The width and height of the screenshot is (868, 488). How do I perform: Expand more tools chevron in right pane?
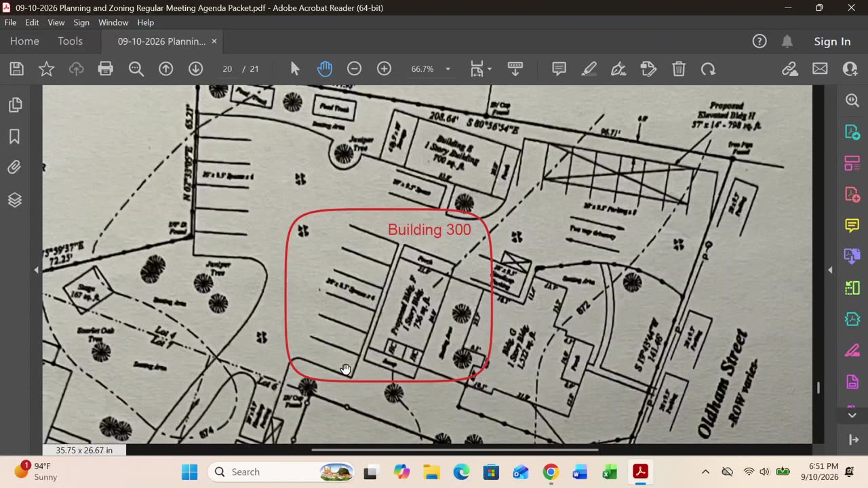[x=852, y=415]
